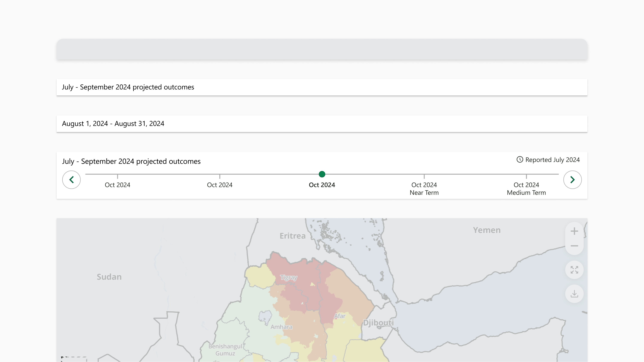Click the Tigray region label
This screenshot has height=362, width=644.
point(289,277)
